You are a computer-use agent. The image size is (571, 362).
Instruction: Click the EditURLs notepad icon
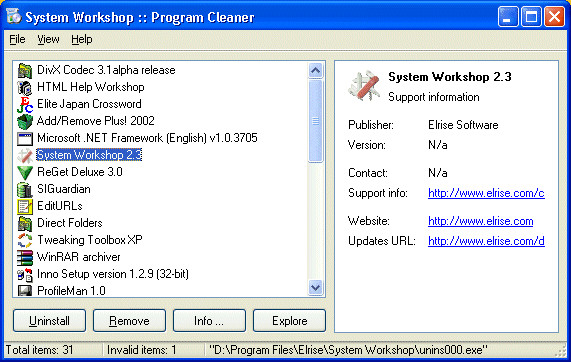pos(25,206)
